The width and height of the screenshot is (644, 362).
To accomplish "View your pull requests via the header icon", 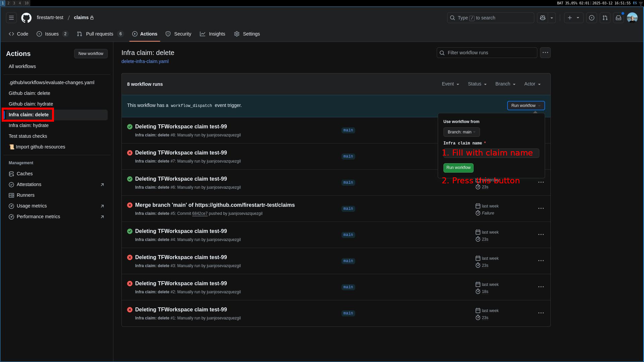I will tap(605, 18).
